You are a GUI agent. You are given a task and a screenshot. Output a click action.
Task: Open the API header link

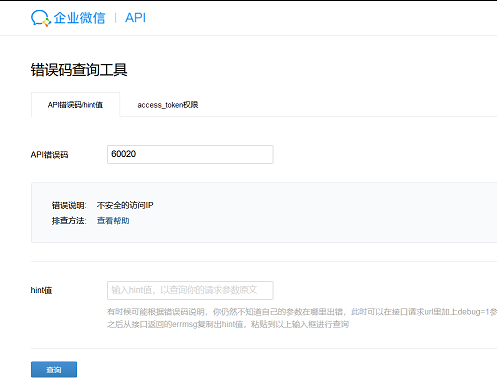pos(135,18)
